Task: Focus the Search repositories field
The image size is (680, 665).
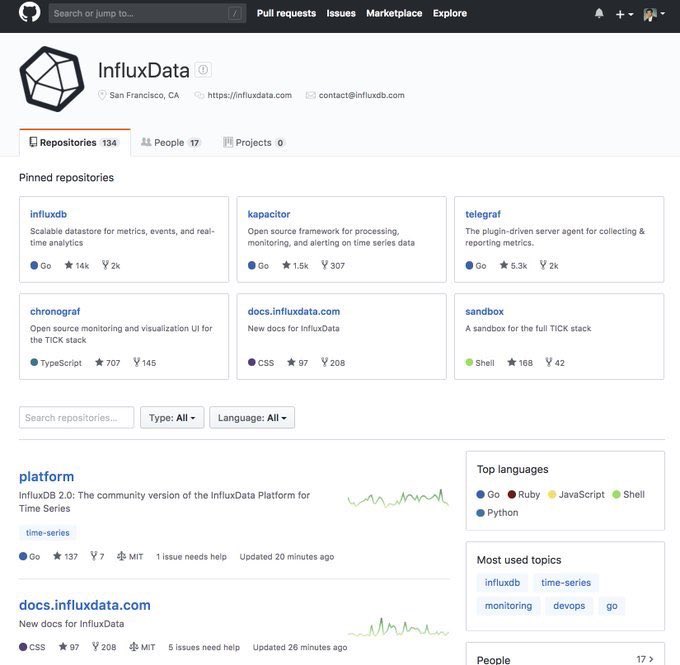Action: point(76,417)
